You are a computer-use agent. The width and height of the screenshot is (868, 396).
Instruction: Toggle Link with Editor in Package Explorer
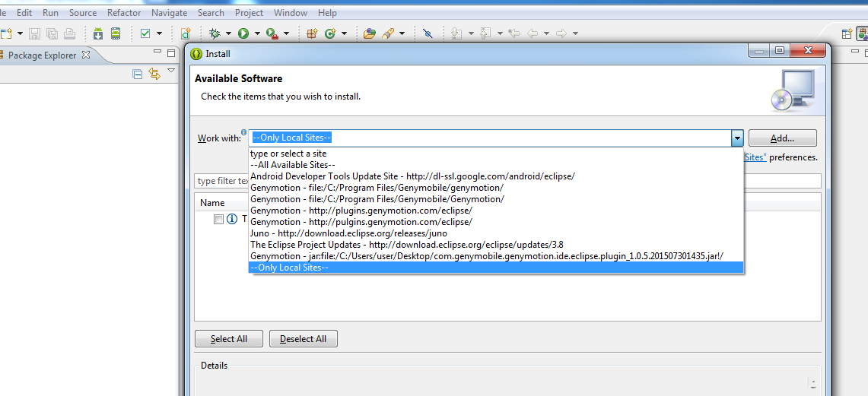(154, 74)
